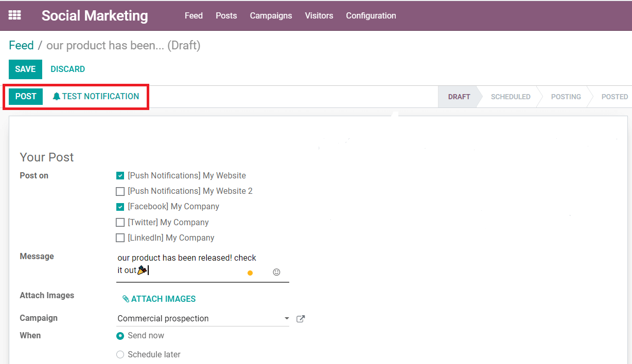
Task: Click the Attach Images button with the paperclip
Action: (159, 299)
